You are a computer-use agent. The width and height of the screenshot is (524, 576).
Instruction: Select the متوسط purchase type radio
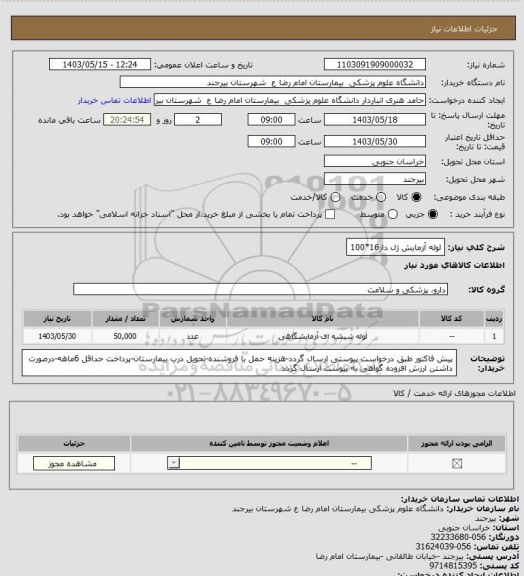pyautogui.click(x=393, y=214)
